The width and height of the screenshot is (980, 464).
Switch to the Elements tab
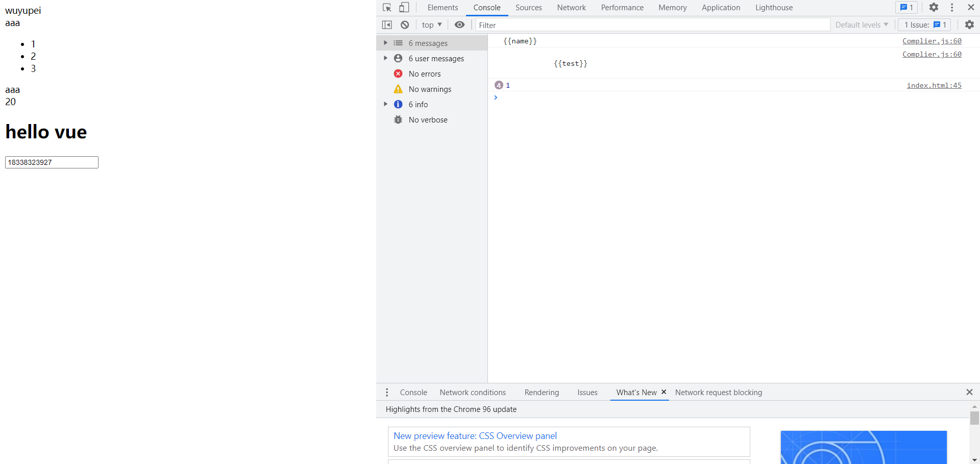coord(443,8)
